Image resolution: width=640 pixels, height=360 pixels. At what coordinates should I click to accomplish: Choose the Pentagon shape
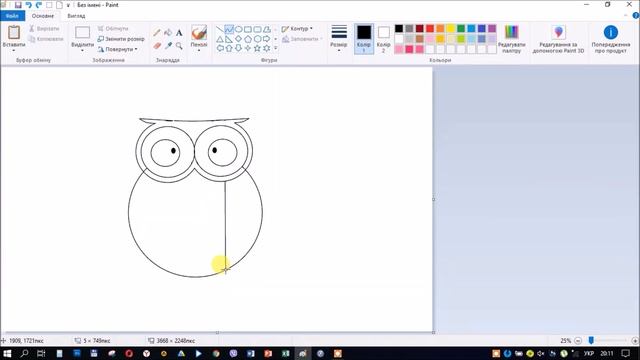pos(248,39)
